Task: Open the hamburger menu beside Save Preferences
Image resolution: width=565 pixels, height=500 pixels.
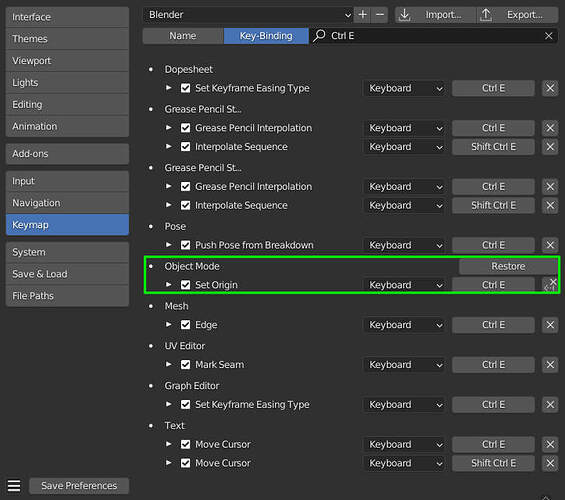Action: tap(14, 486)
